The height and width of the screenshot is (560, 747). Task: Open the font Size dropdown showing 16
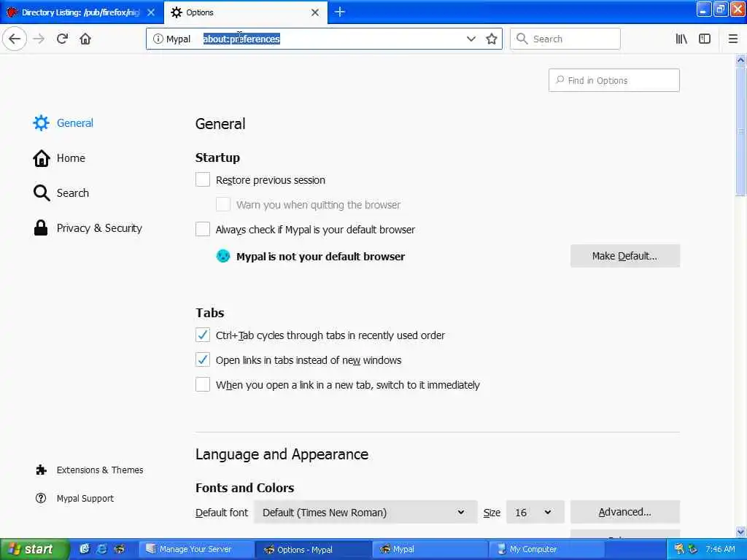[535, 513]
